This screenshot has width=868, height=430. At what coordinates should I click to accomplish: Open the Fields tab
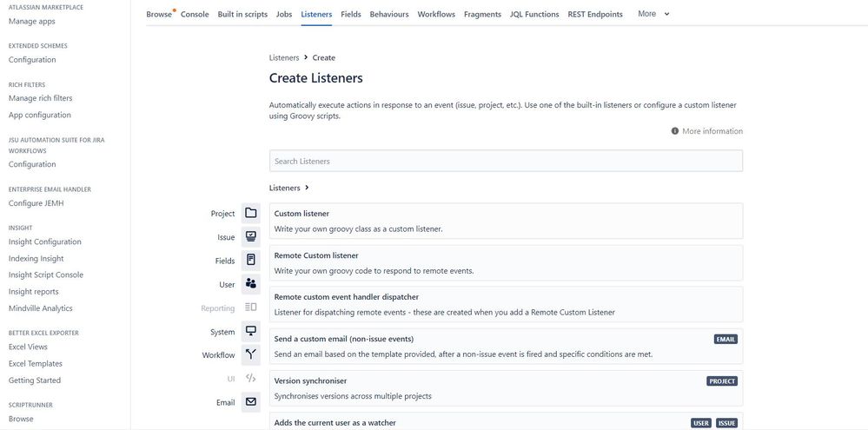coord(351,15)
